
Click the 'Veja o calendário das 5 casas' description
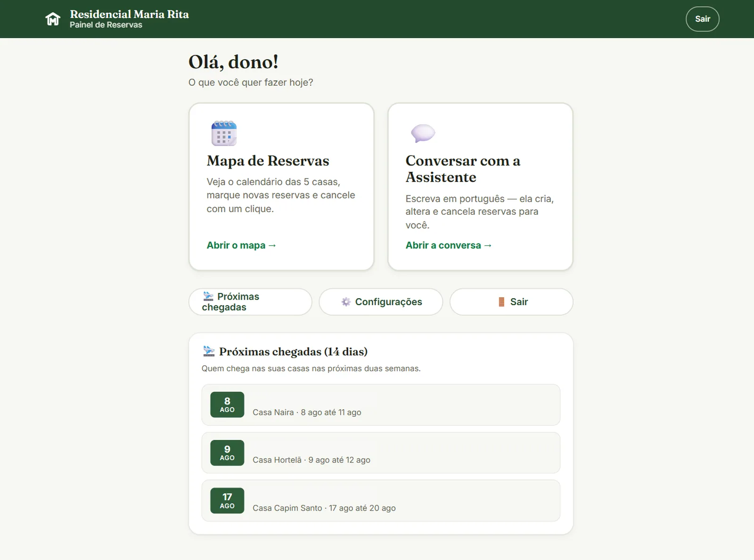click(281, 195)
